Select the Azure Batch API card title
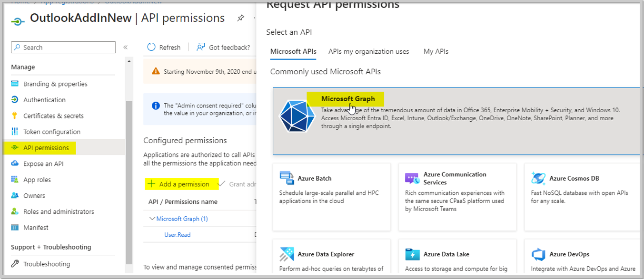The width and height of the screenshot is (644, 279). (x=315, y=178)
